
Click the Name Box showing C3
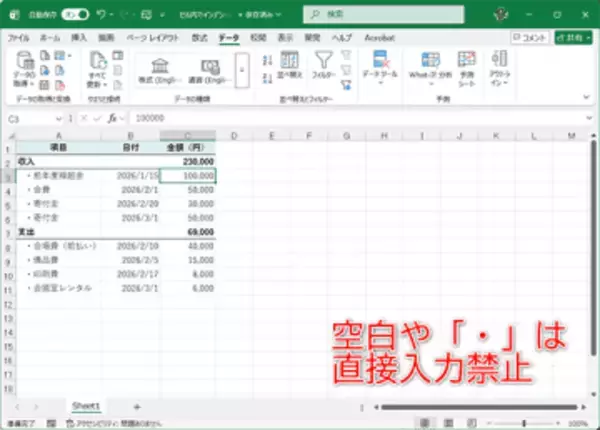(31, 119)
